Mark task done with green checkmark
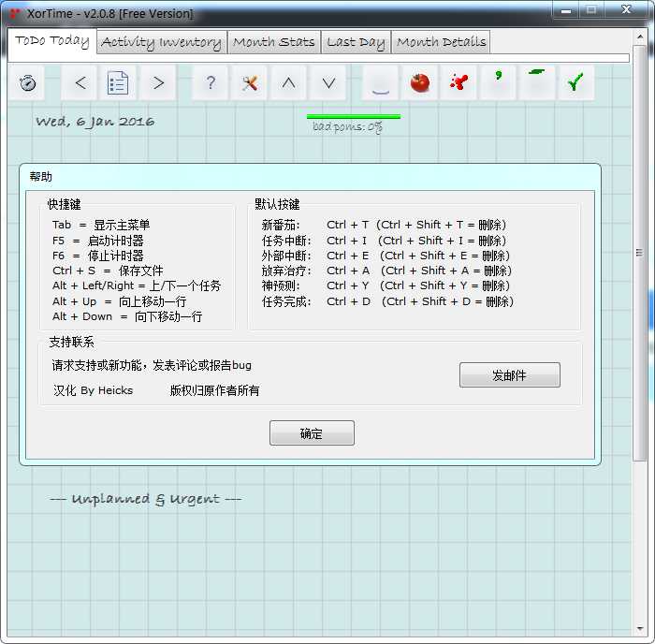 (575, 82)
